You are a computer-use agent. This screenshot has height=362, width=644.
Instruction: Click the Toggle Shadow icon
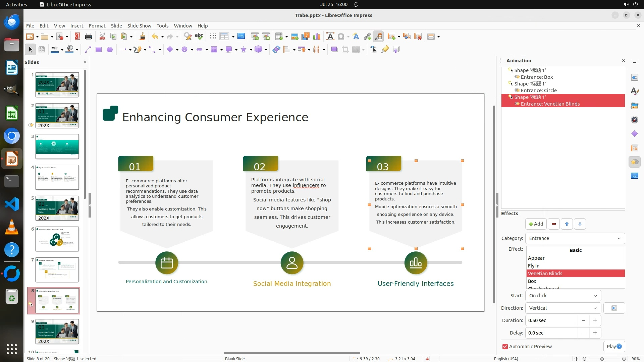[x=334, y=50]
